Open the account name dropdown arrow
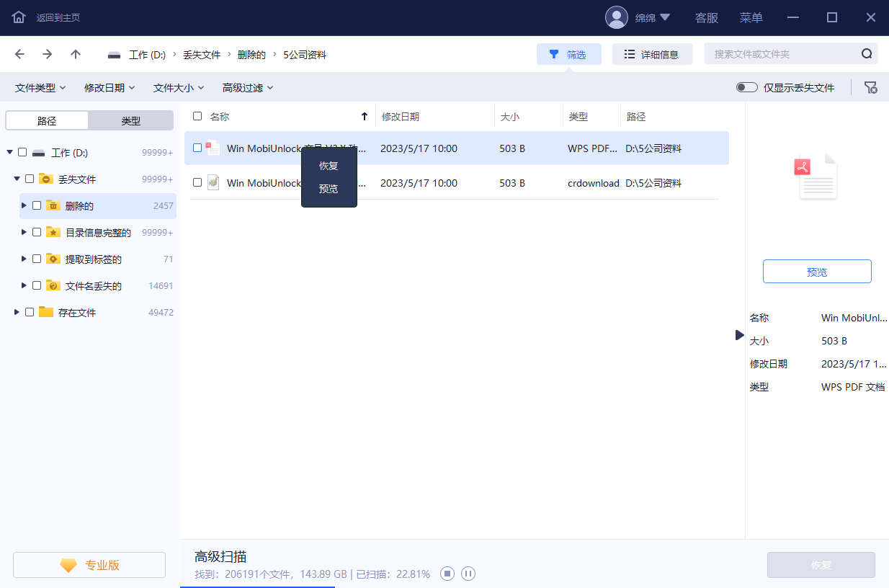 [x=665, y=17]
